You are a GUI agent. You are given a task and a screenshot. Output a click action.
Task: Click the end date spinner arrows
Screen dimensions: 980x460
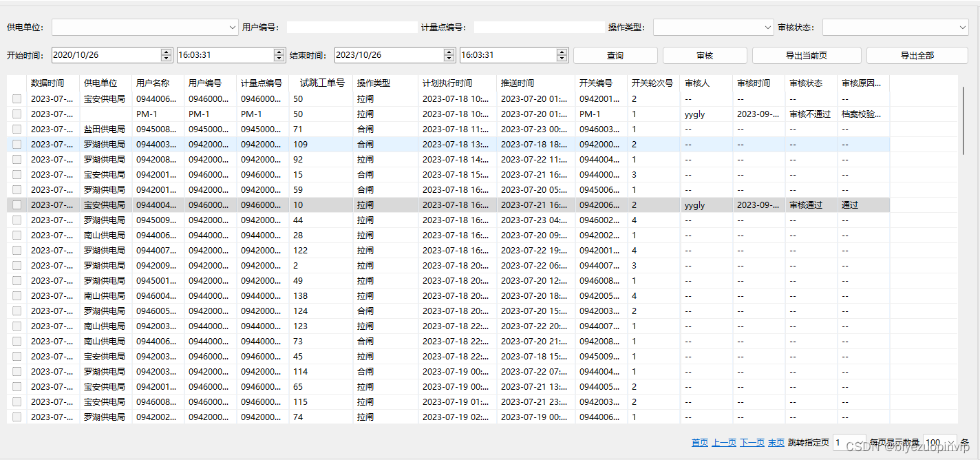(449, 55)
